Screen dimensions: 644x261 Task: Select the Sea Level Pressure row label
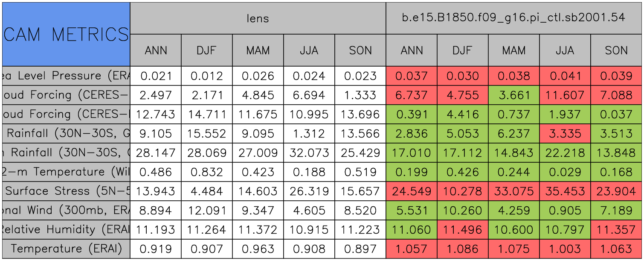click(66, 76)
